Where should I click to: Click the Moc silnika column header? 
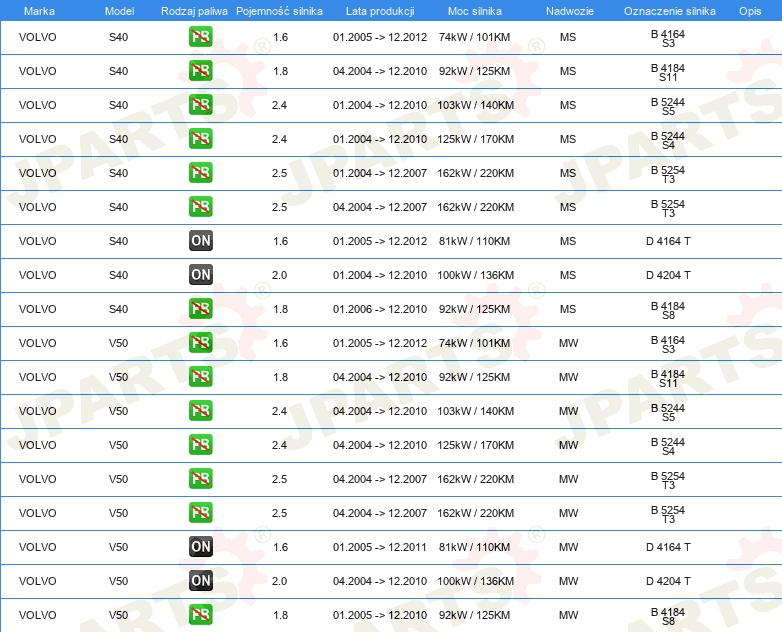click(475, 11)
